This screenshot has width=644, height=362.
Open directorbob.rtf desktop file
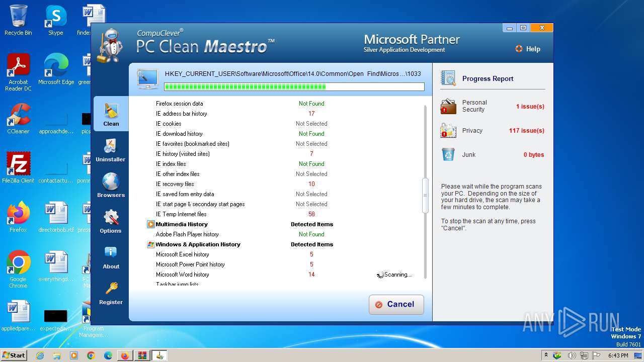pyautogui.click(x=56, y=217)
